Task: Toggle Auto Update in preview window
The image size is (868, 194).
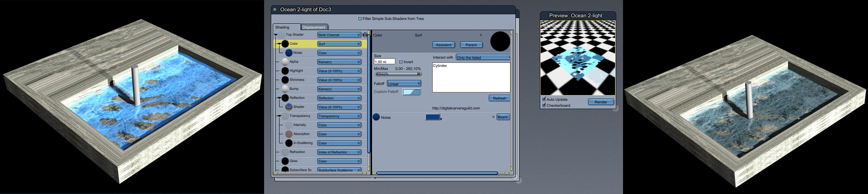Action: 544,99
